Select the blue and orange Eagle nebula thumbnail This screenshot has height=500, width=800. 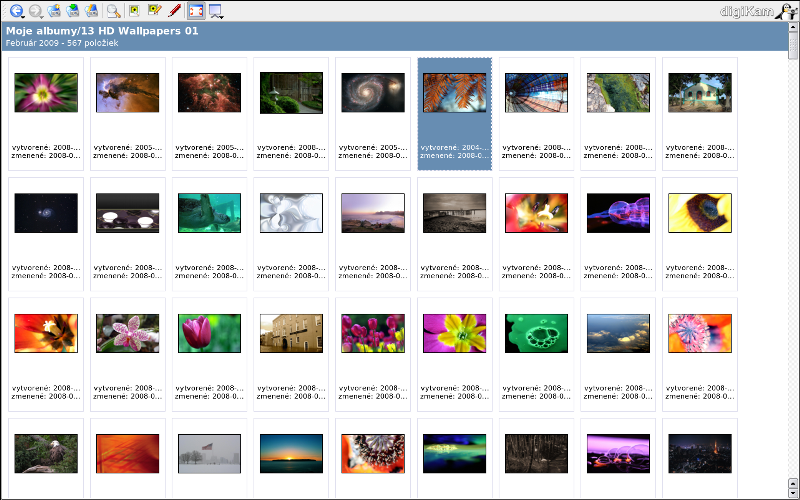coord(128,92)
